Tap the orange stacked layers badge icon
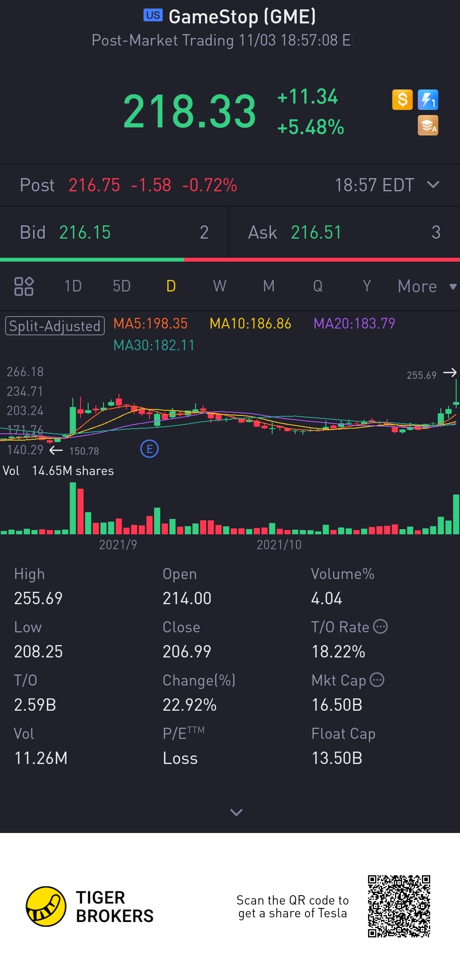This screenshot has height=980, width=460. coord(428,125)
